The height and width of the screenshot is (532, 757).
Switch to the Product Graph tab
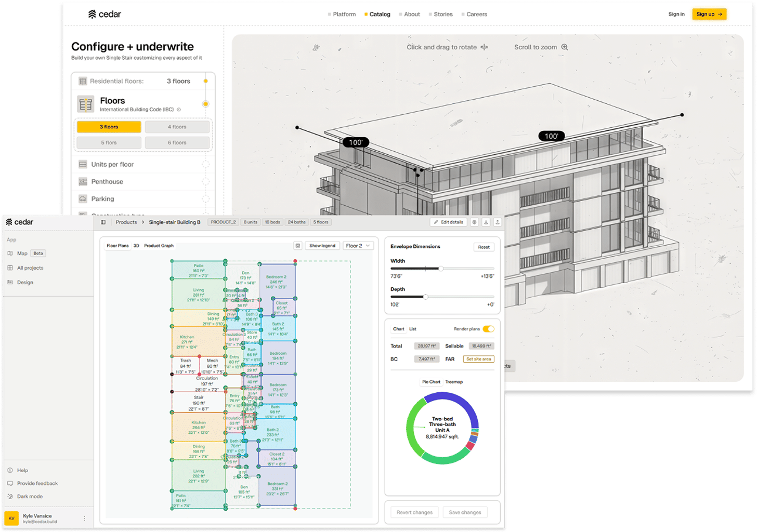[x=159, y=246]
